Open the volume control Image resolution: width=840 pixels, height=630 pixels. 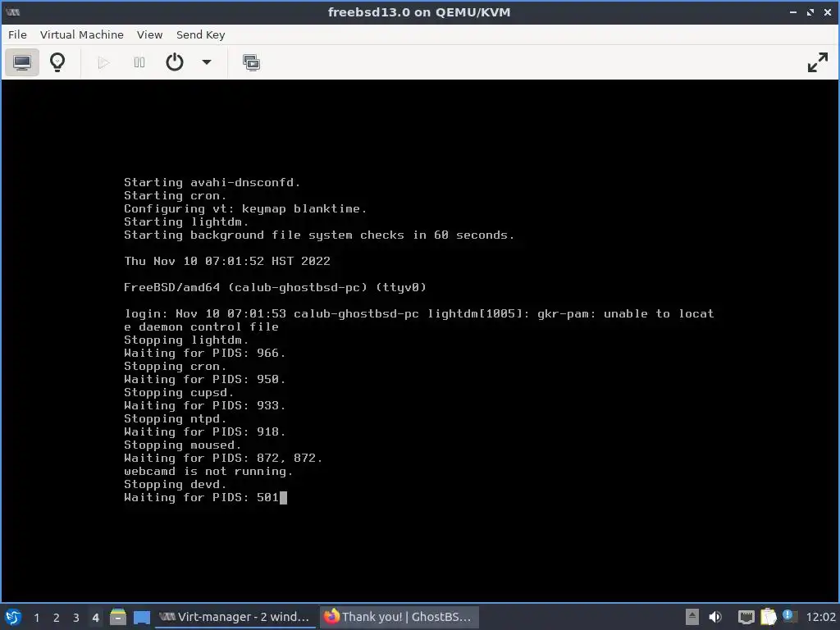pyautogui.click(x=715, y=617)
